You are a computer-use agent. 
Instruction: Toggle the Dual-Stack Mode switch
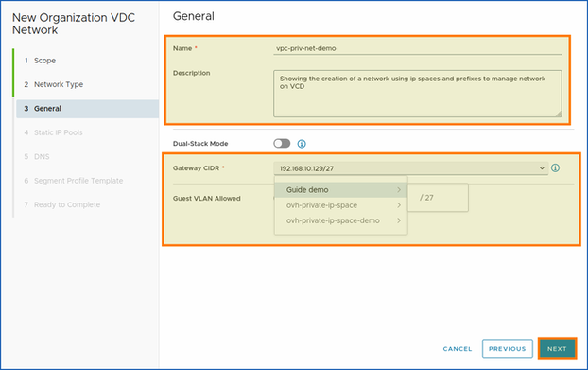click(x=282, y=143)
